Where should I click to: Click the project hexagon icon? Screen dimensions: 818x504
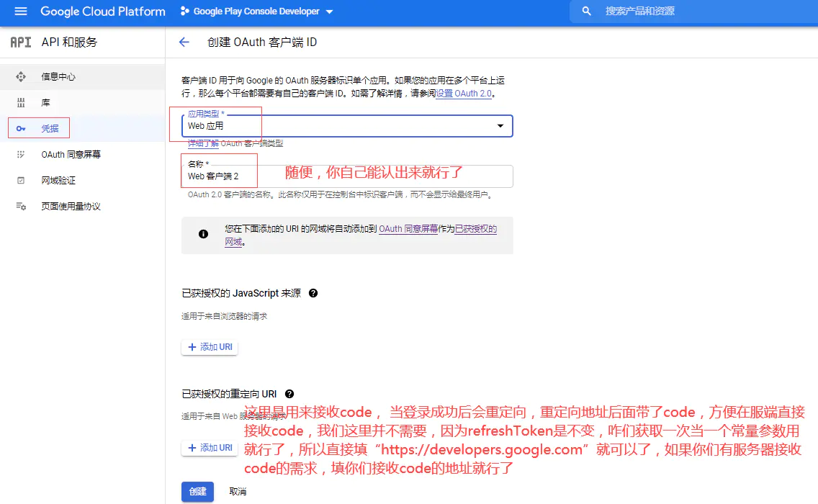pyautogui.click(x=184, y=11)
